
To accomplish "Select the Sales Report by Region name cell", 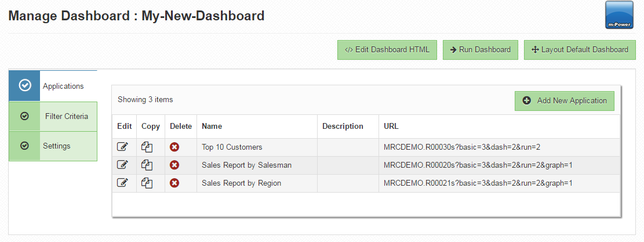I will tap(241, 183).
